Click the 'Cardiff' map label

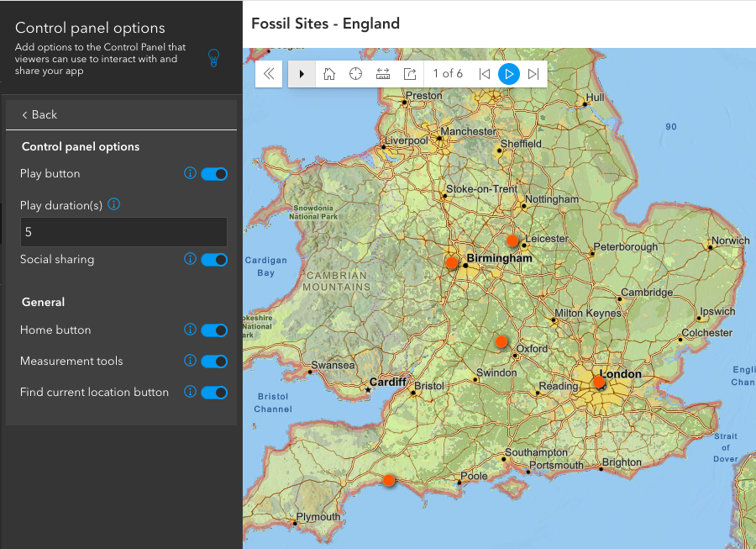[387, 382]
